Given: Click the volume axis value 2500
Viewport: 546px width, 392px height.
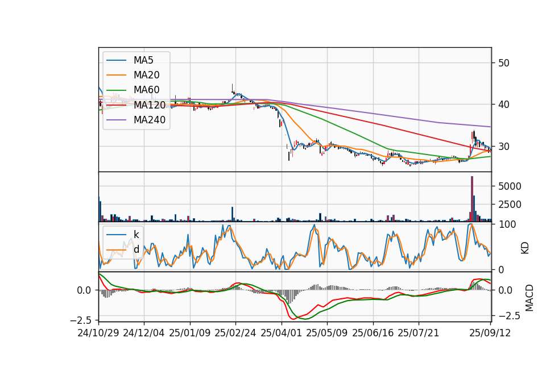Looking at the screenshot, I should (510, 205).
